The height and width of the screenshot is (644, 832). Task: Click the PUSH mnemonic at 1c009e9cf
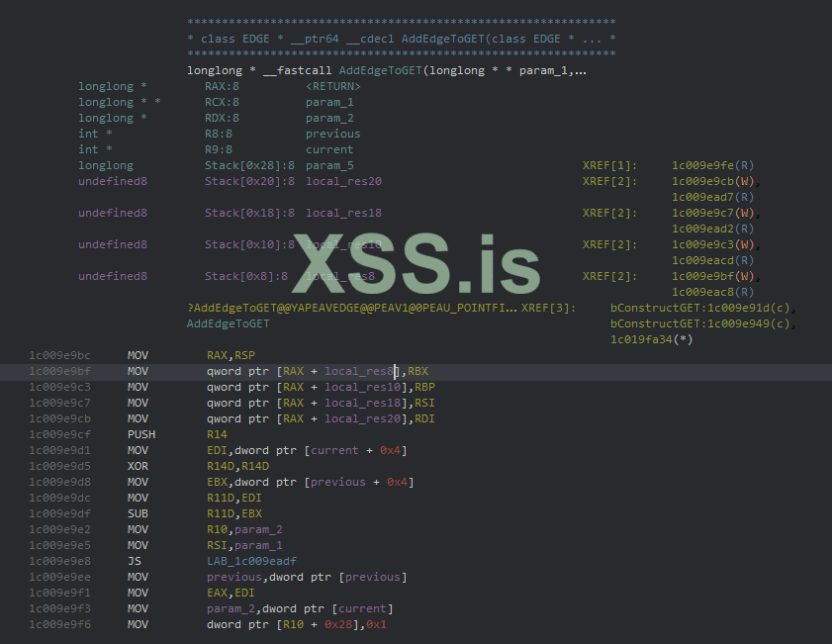pyautogui.click(x=141, y=434)
